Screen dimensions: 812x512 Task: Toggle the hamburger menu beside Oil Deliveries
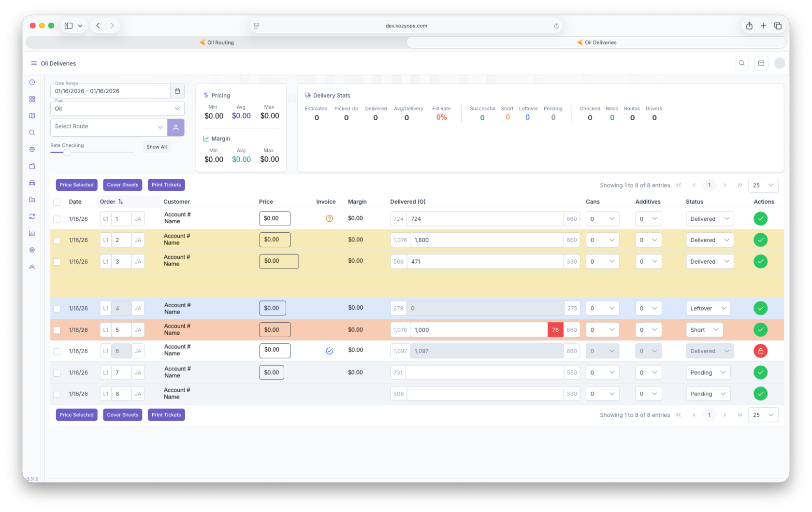point(34,63)
